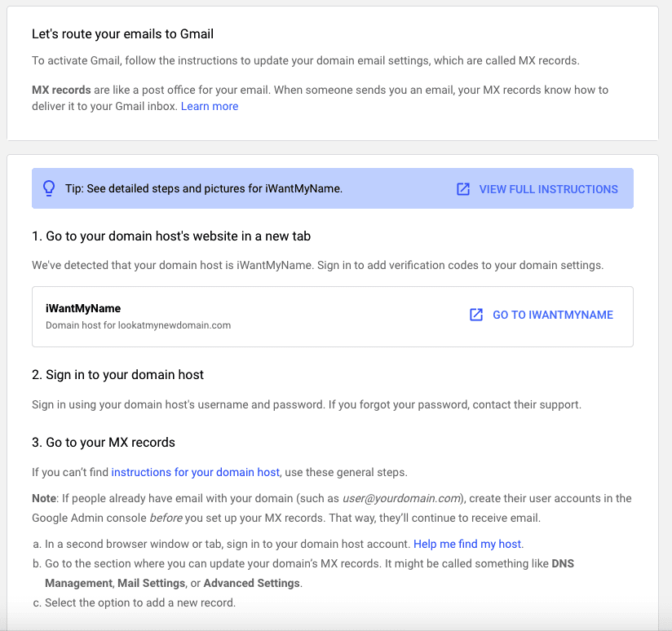
Task: Click the Go to your MX records heading
Action: pos(104,443)
